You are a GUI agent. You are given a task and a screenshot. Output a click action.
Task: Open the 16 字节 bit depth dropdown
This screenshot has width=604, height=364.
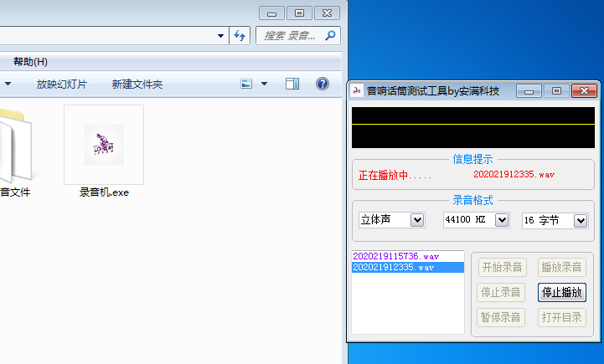tap(581, 220)
